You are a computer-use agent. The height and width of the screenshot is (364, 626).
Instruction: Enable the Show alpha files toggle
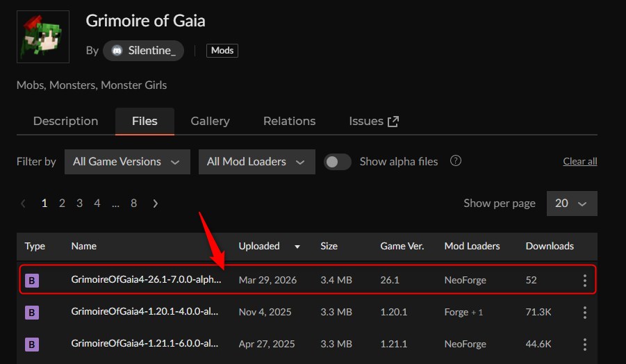(338, 161)
